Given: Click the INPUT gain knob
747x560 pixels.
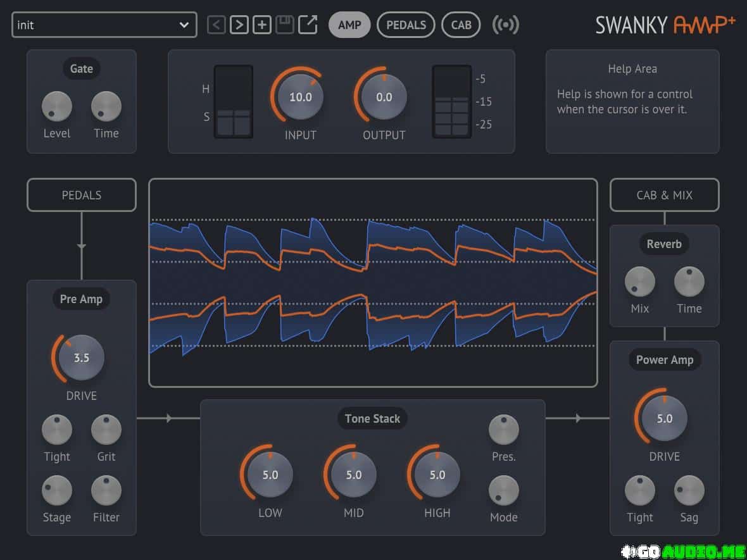Looking at the screenshot, I should [301, 97].
